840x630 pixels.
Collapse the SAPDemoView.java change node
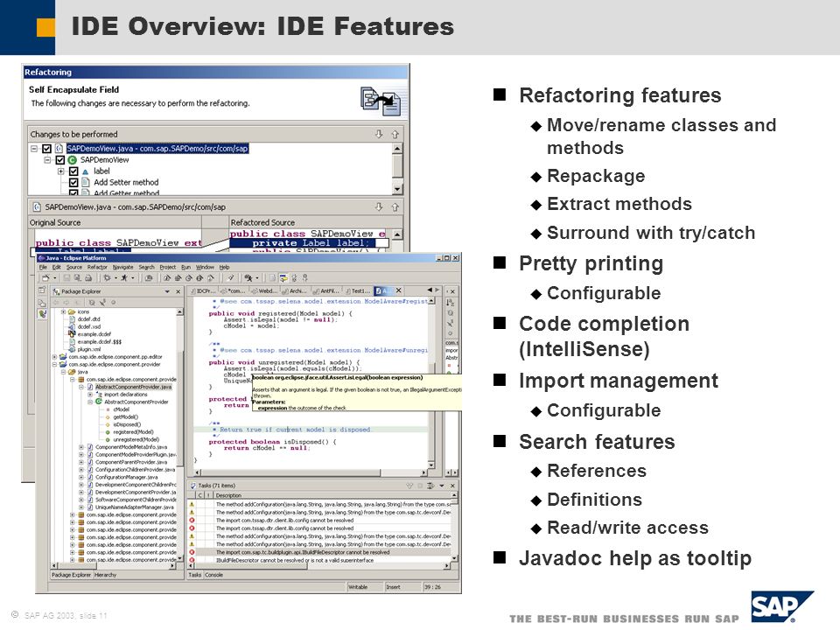[x=34, y=149]
